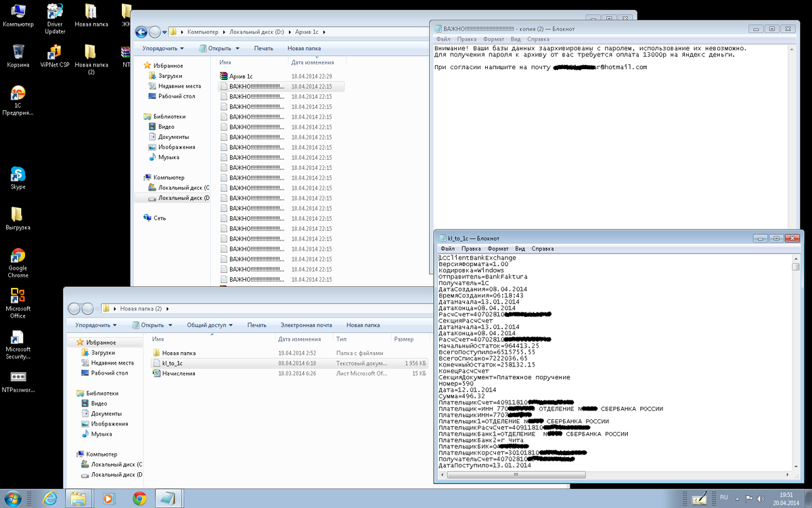Launch Internet Explorer from the taskbar
Viewport: 812px width, 508px height.
49,498
